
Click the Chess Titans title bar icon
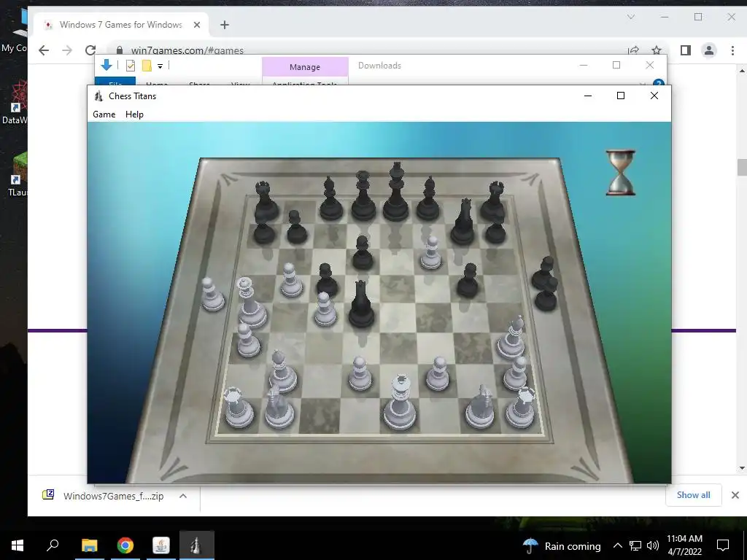[98, 96]
